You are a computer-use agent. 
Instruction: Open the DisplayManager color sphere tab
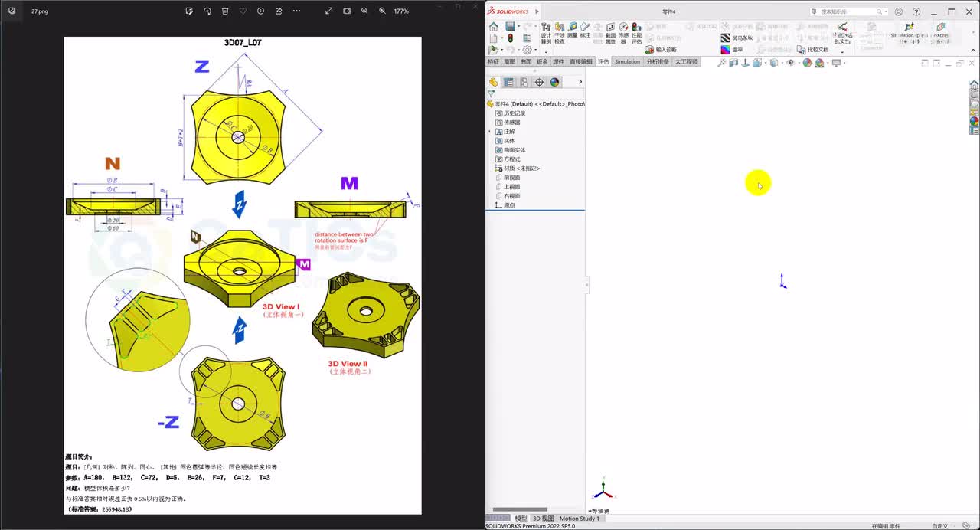coord(554,82)
